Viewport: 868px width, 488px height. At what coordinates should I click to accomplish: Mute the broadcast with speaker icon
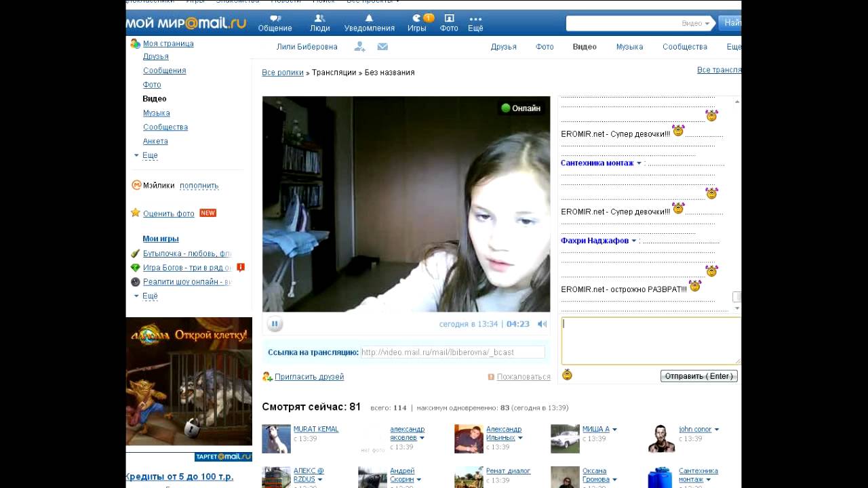542,324
